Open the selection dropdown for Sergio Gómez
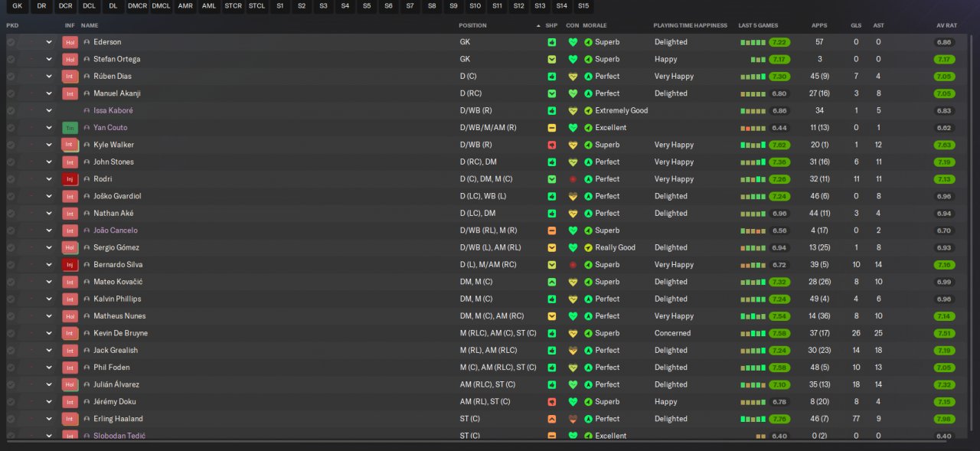 [49, 247]
